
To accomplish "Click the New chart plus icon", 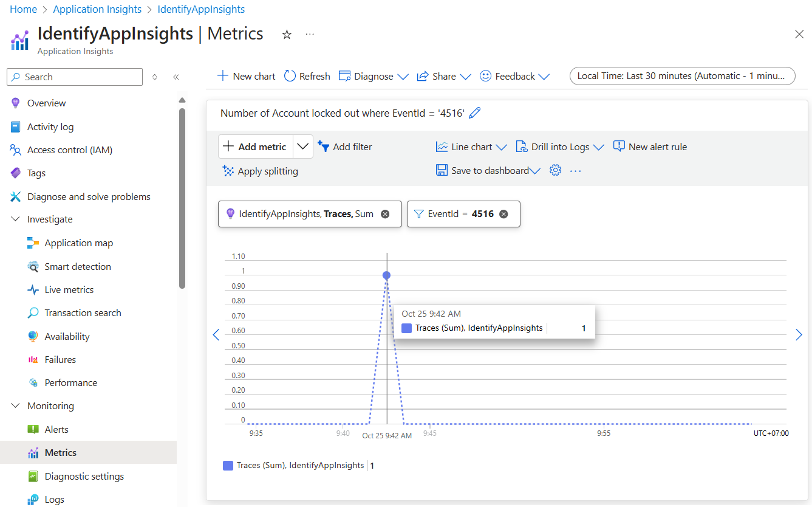I will (223, 76).
